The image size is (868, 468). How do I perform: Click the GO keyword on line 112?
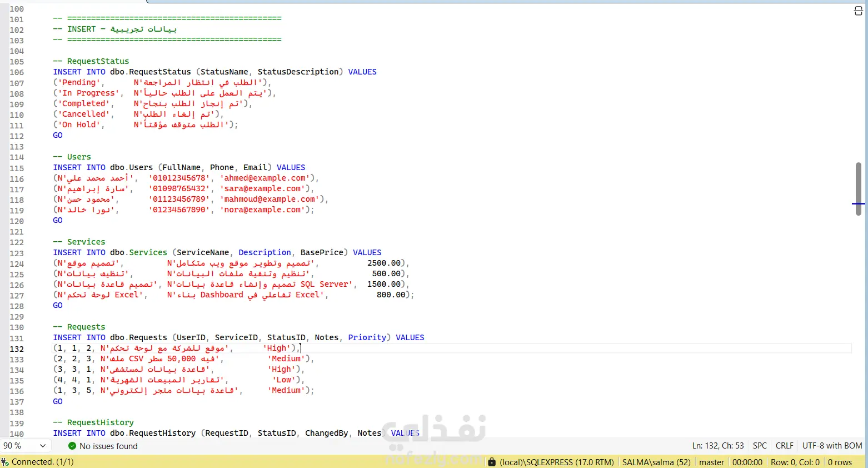[58, 135]
